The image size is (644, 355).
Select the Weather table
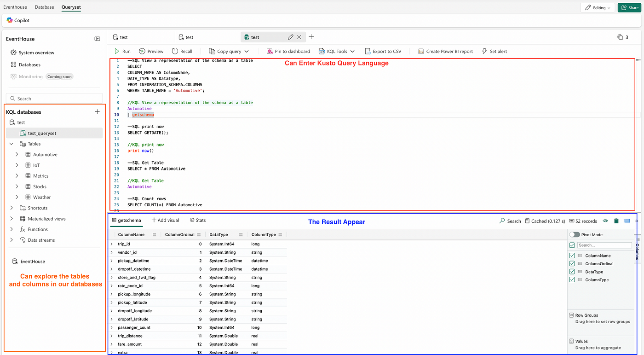[42, 197]
